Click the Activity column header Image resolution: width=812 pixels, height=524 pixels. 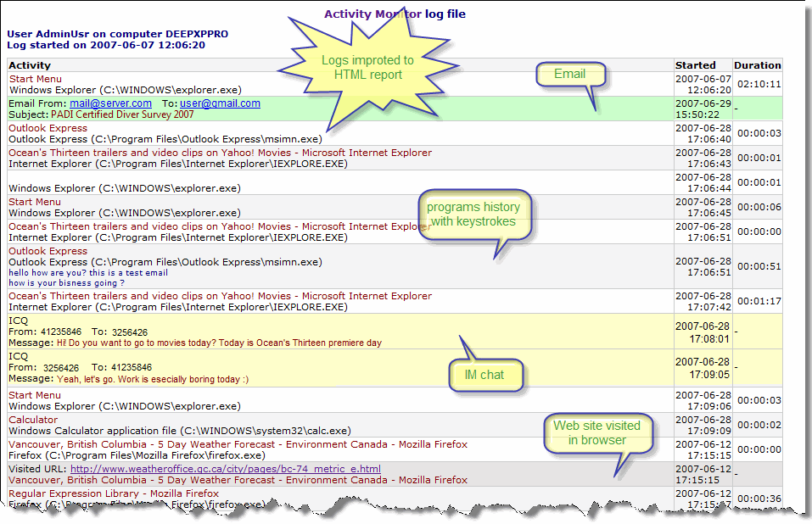(30, 65)
